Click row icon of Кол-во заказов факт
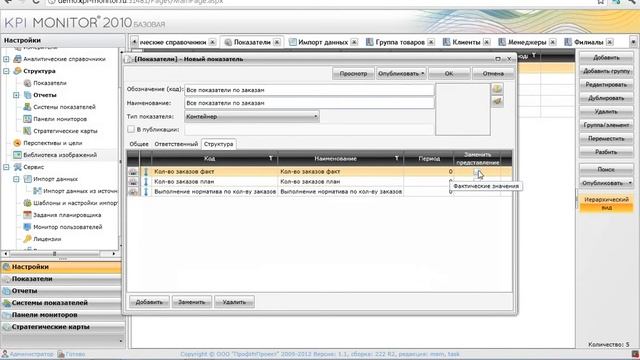 (x=133, y=172)
